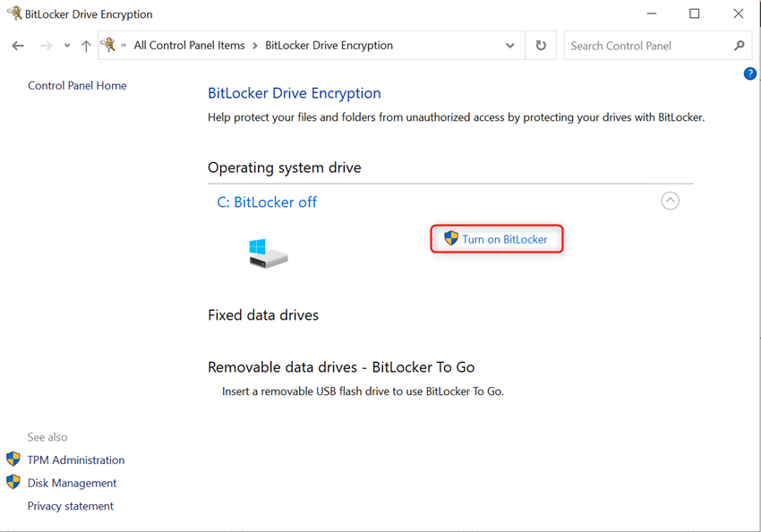Go back with the back arrow
Image resolution: width=761 pixels, height=532 pixels.
[18, 46]
